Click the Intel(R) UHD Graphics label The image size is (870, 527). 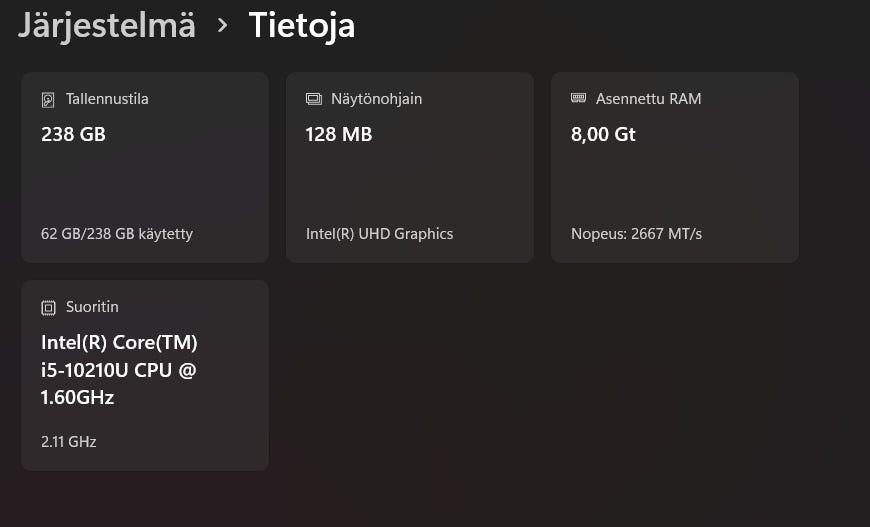point(379,234)
